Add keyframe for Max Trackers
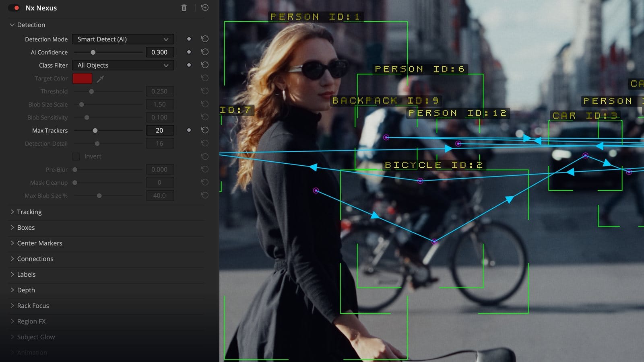The height and width of the screenshot is (362, 644). (x=189, y=130)
